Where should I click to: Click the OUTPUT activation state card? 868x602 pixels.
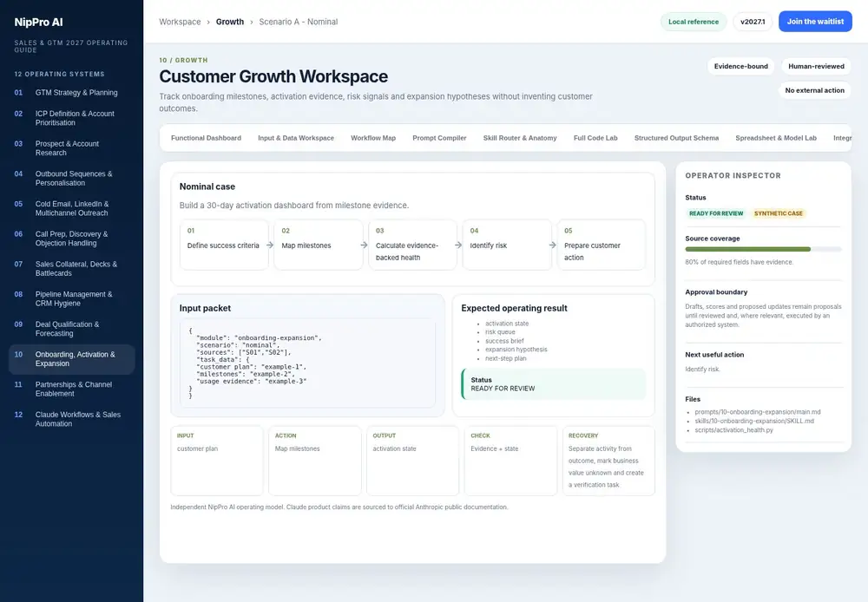click(x=412, y=461)
